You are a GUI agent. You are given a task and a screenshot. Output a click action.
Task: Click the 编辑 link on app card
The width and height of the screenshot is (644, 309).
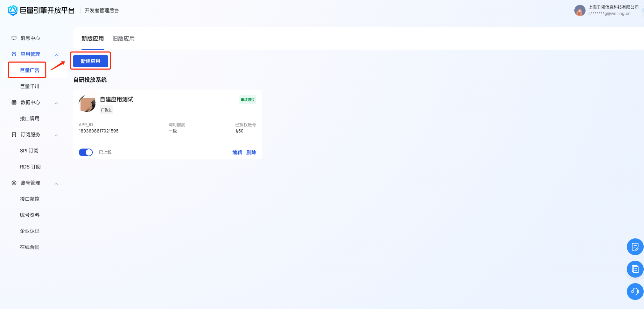click(x=237, y=152)
